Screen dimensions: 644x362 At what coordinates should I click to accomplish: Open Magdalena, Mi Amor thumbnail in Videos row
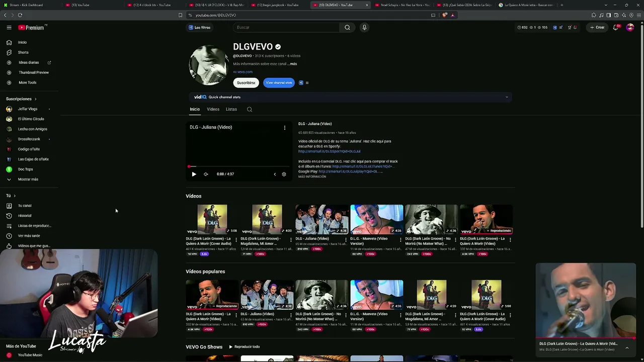tap(267, 219)
